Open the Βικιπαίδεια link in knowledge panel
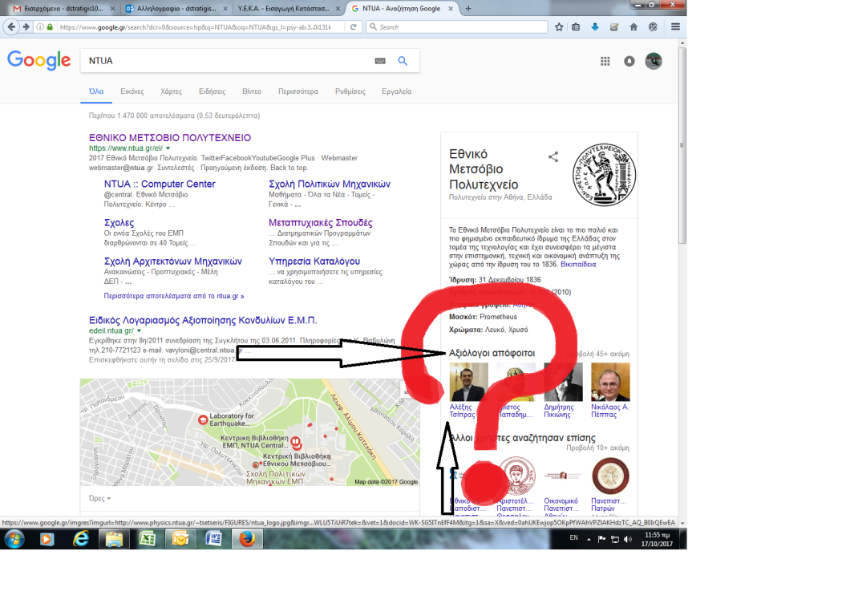This screenshot has height=616, width=850. [578, 265]
